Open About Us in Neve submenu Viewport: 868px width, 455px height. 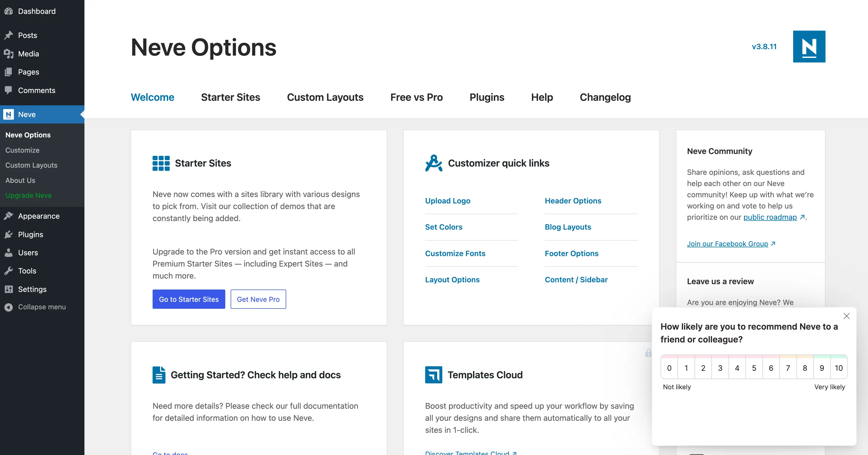click(20, 180)
